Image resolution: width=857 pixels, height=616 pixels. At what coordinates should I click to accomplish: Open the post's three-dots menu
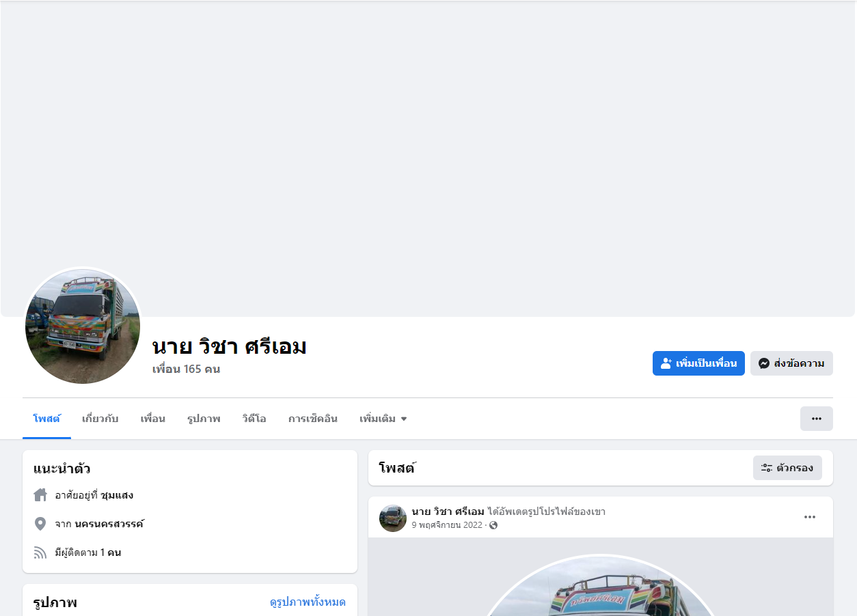[810, 517]
